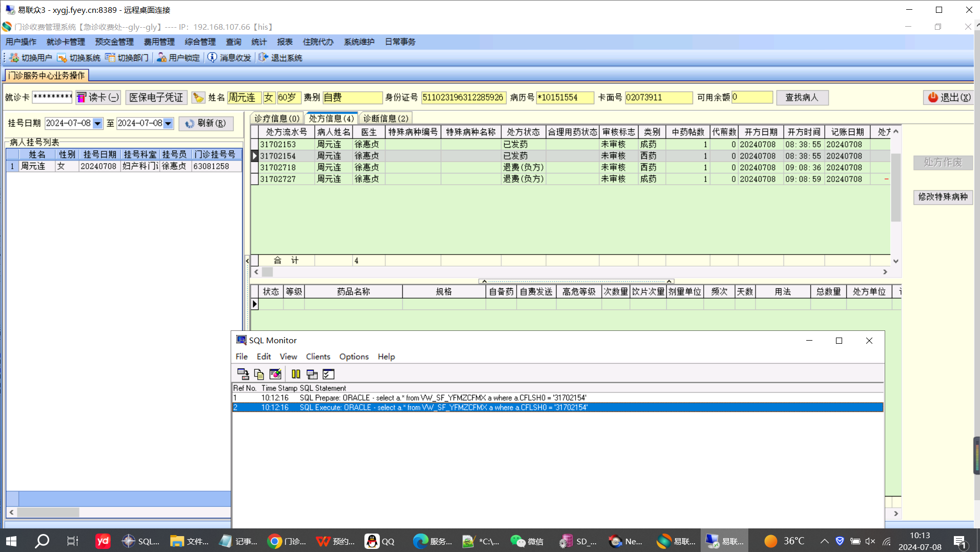Click the checklist options icon in SQL Monitor toolbar

tap(329, 374)
